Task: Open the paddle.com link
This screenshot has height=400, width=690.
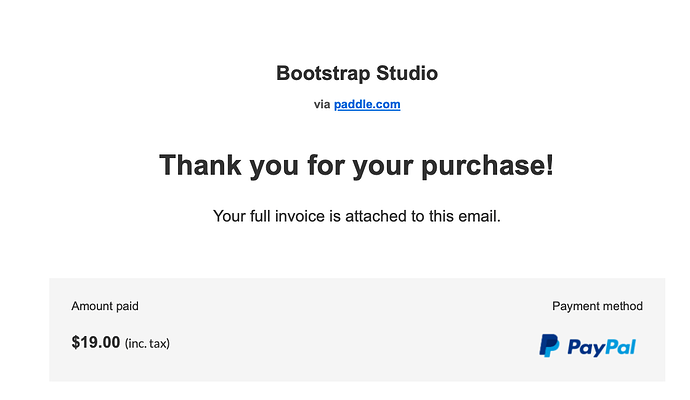Action: (367, 104)
